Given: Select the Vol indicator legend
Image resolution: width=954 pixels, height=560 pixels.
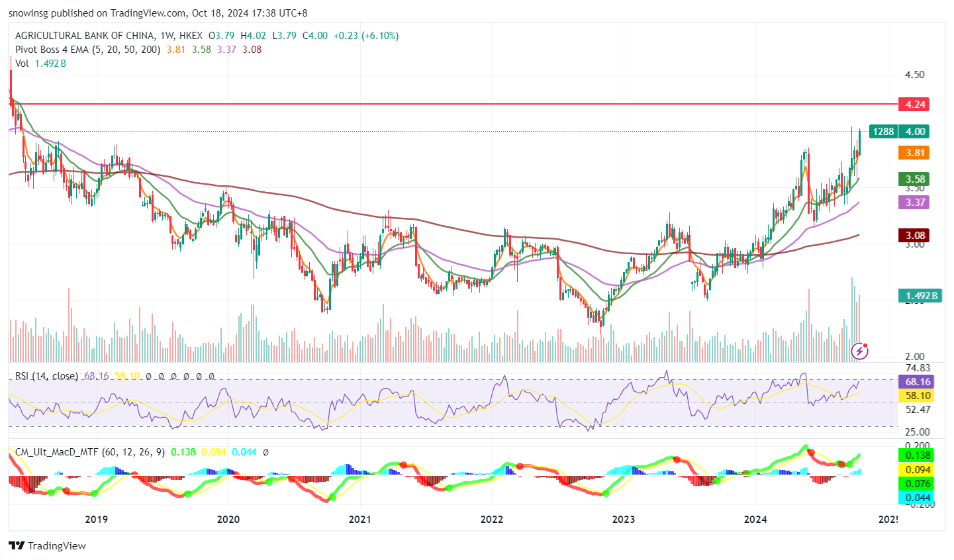Looking at the screenshot, I should (22, 64).
